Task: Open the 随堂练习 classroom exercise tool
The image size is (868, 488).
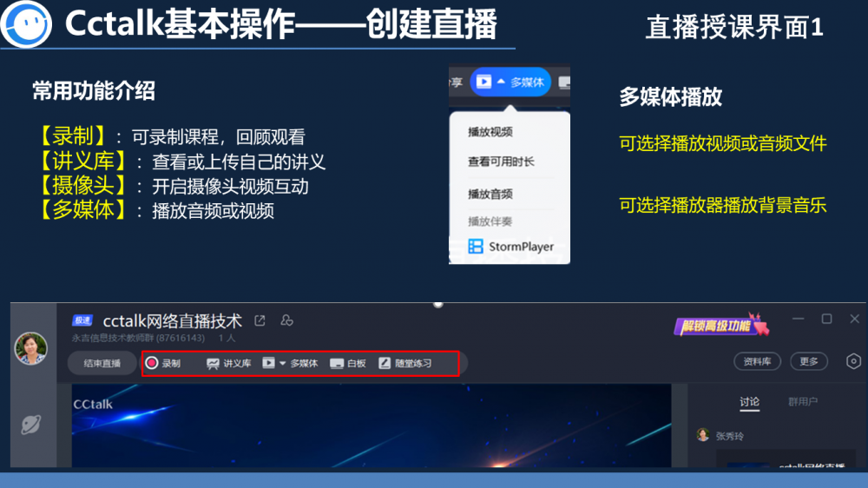Action: [x=405, y=363]
